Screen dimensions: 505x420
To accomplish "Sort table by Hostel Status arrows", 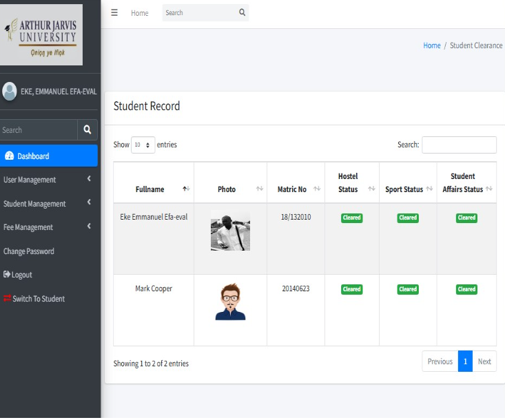I will tap(371, 189).
